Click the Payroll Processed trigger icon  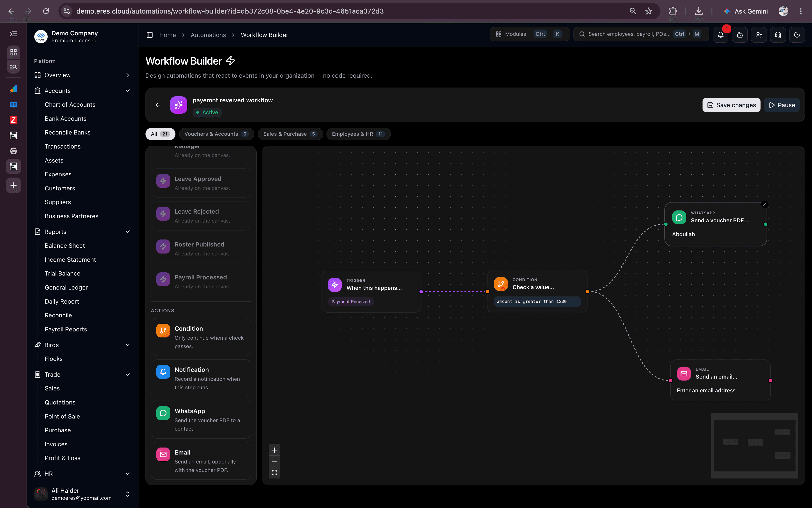coord(163,279)
